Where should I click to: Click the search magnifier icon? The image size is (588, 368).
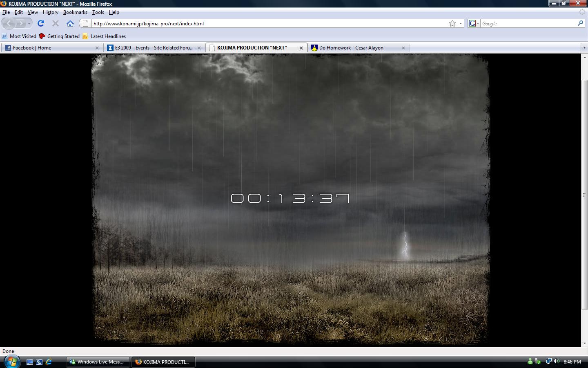pos(580,23)
